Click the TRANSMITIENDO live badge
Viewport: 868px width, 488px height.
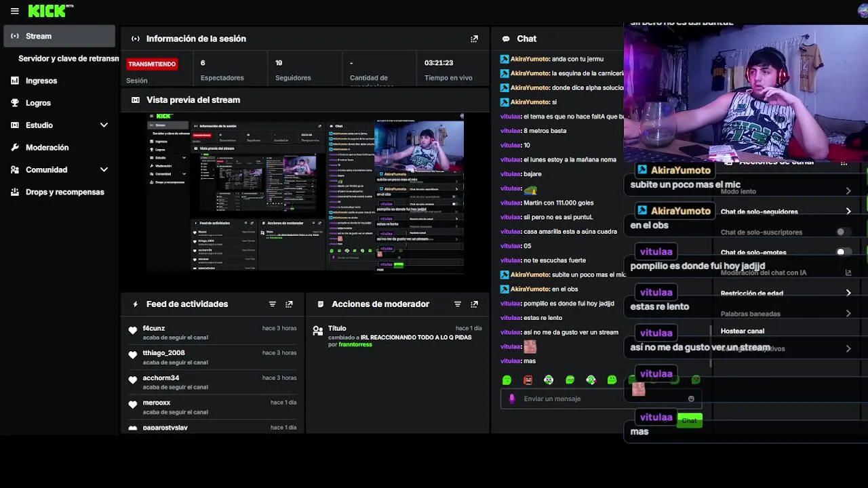(x=152, y=64)
